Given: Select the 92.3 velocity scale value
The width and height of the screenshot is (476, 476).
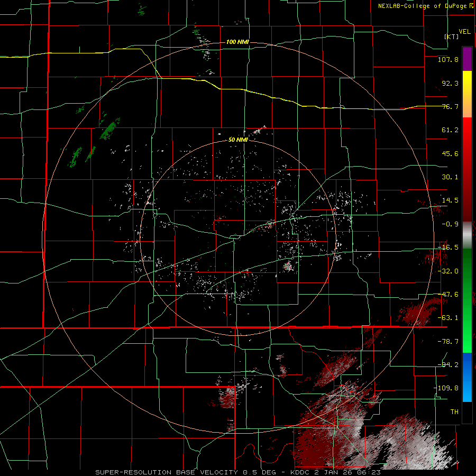Looking at the screenshot, I should click(x=450, y=83).
